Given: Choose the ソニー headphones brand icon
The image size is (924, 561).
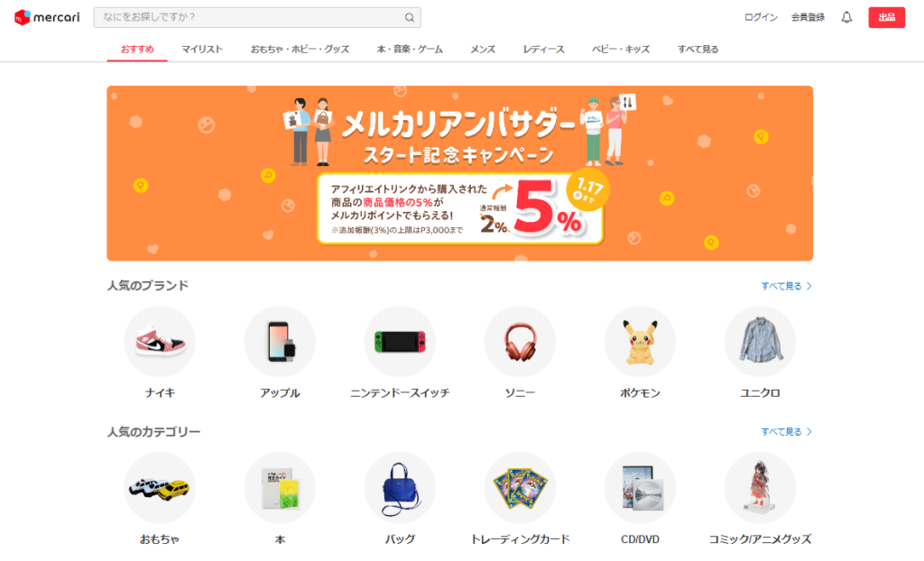Looking at the screenshot, I should (520, 342).
